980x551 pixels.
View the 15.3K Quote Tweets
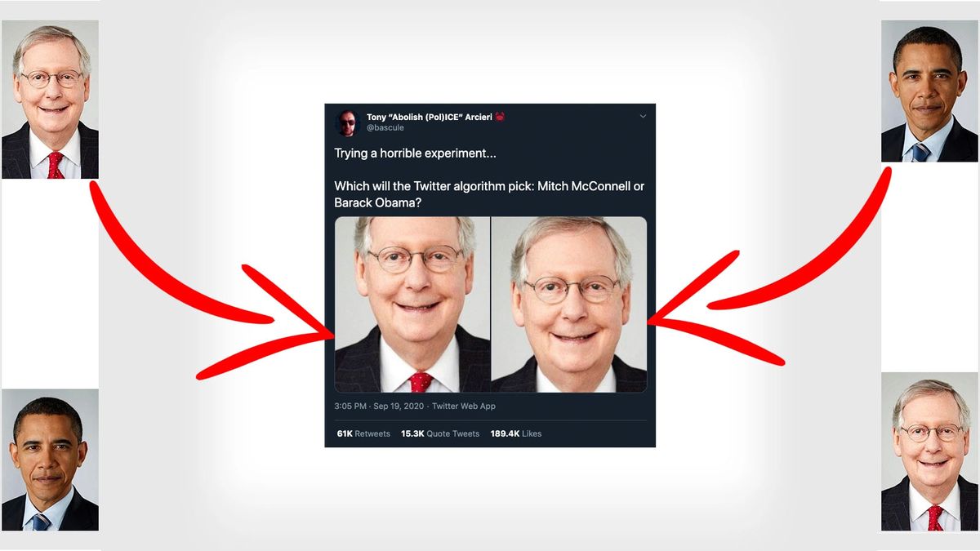click(x=440, y=433)
